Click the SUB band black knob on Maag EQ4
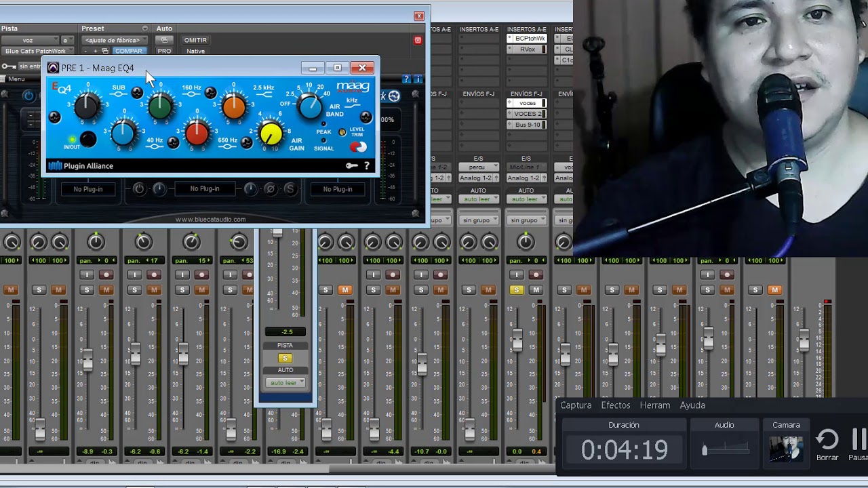 (86, 105)
